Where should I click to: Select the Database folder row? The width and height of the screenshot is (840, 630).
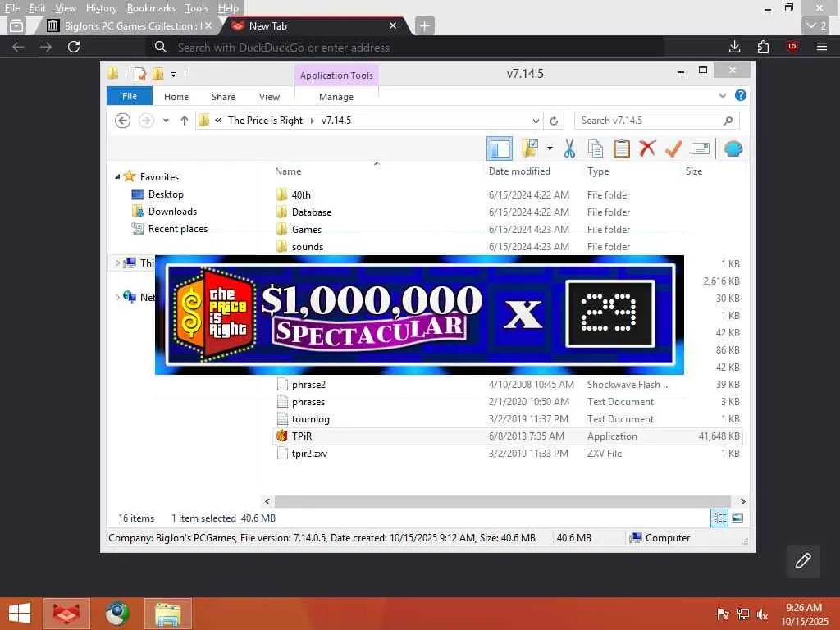tap(508, 212)
